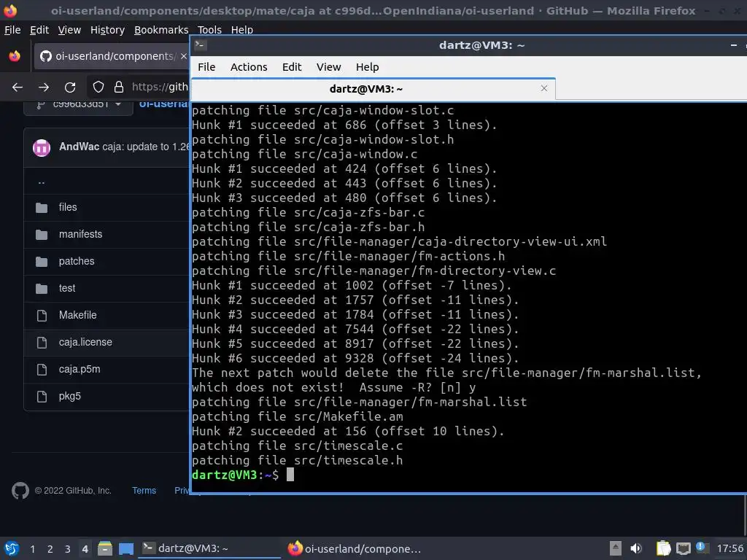Image resolution: width=747 pixels, height=560 pixels.
Task: Open the update notifier tray icon
Action: [701, 548]
